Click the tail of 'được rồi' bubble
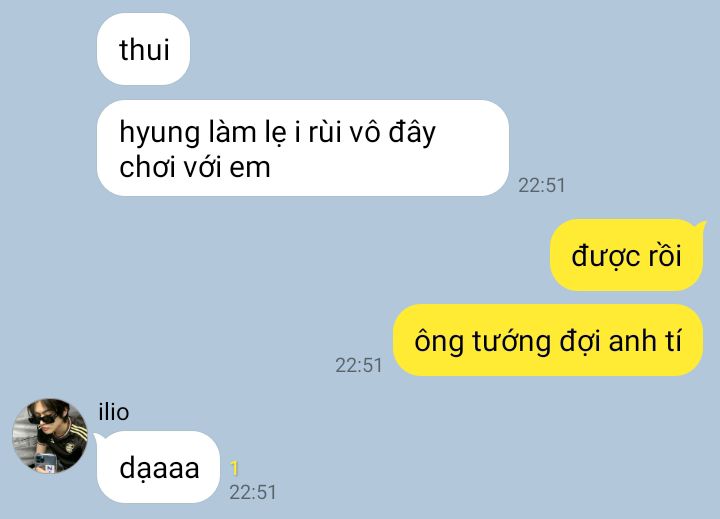 pyautogui.click(x=700, y=225)
